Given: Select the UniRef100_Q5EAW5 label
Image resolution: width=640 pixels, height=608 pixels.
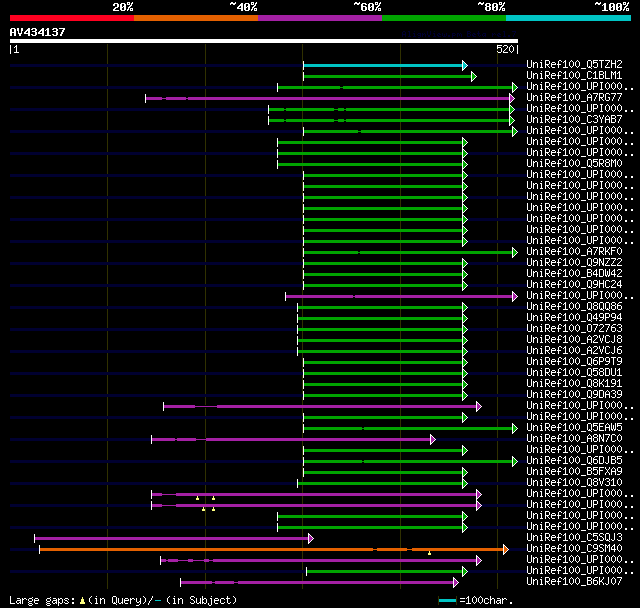Looking at the screenshot, I should pos(574,428).
